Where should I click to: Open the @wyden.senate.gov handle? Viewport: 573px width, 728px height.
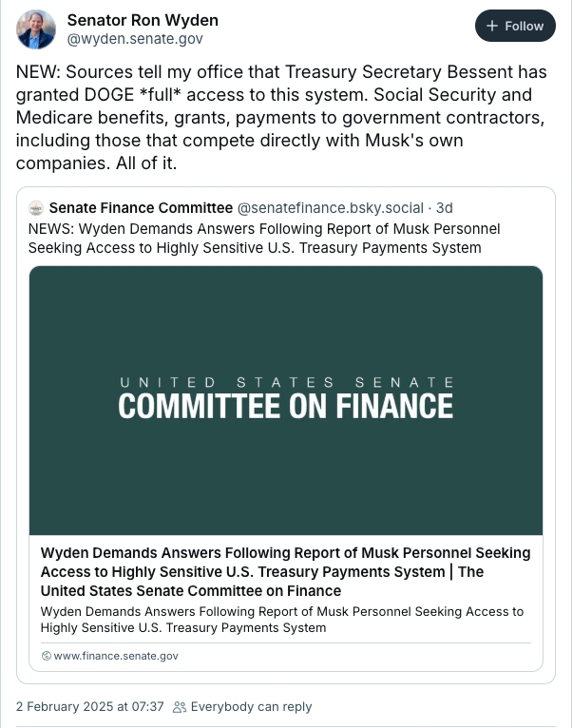(135, 39)
